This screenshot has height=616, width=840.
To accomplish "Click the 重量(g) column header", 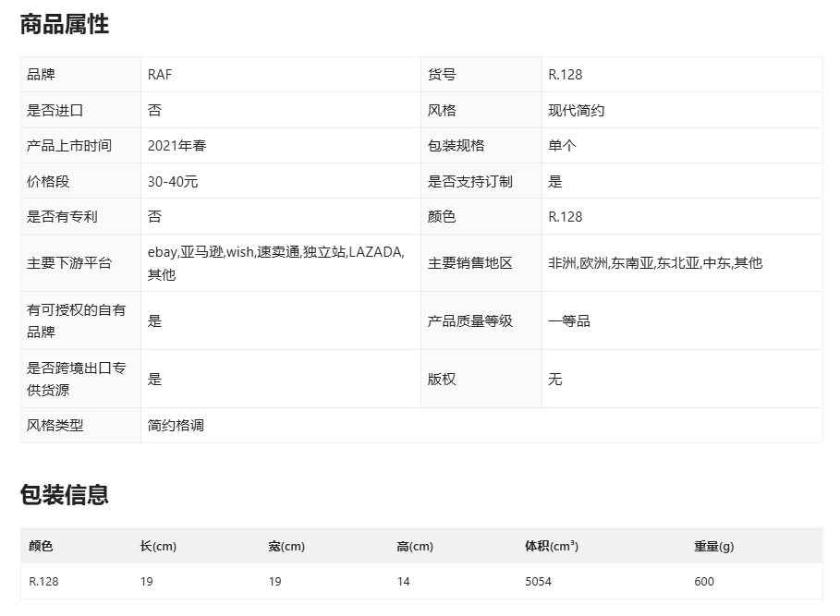I will (x=714, y=546).
